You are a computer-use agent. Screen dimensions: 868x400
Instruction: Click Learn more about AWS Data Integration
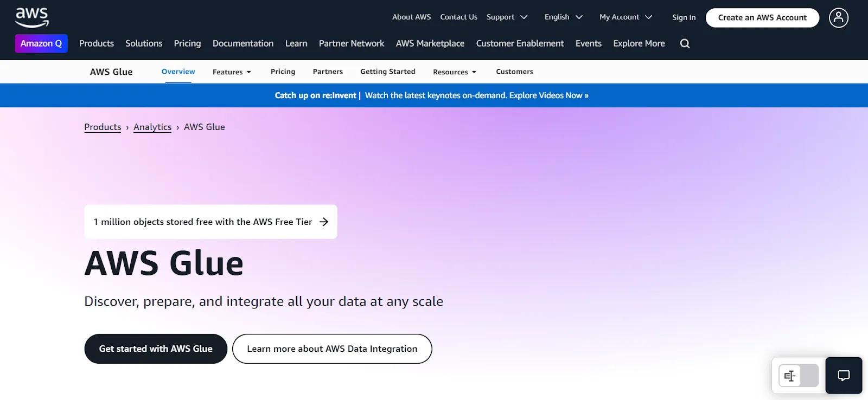tap(332, 349)
